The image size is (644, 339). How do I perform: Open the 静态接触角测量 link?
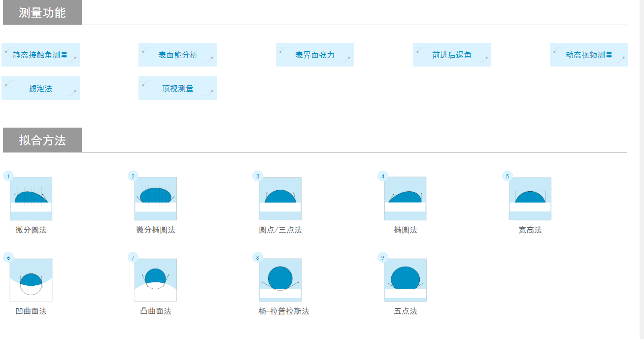(x=40, y=55)
